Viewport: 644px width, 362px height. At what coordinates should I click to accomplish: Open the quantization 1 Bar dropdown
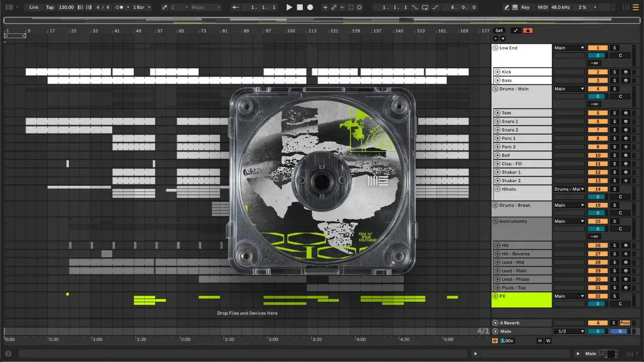(x=140, y=8)
